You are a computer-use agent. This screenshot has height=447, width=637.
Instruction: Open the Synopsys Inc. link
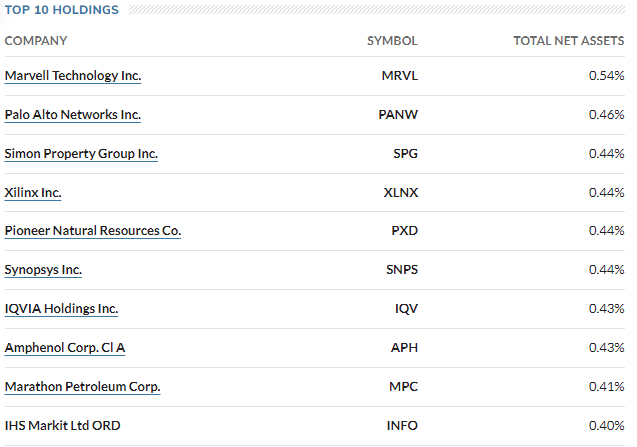pos(43,270)
